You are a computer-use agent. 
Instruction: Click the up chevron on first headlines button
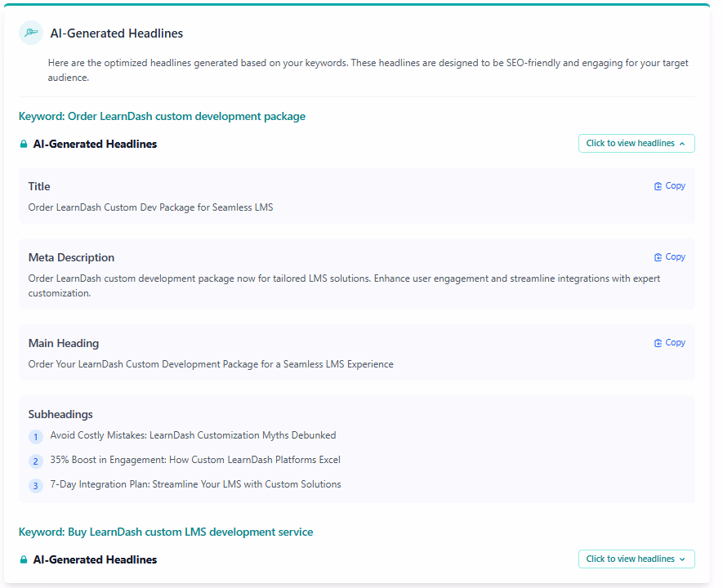[x=682, y=144]
